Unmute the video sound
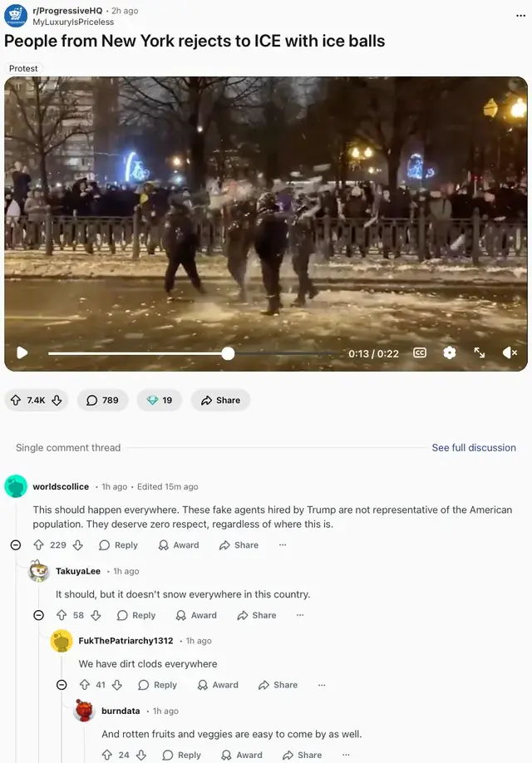Viewport: 532px width, 763px height. (x=510, y=352)
